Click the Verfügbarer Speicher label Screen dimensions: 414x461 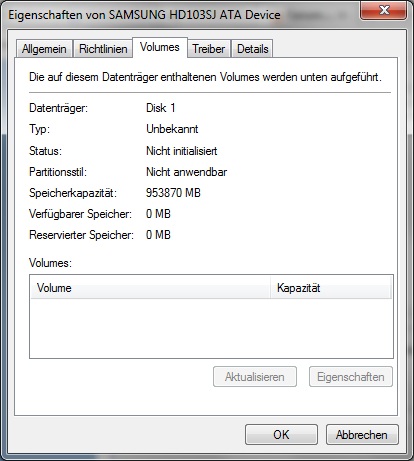(80, 214)
